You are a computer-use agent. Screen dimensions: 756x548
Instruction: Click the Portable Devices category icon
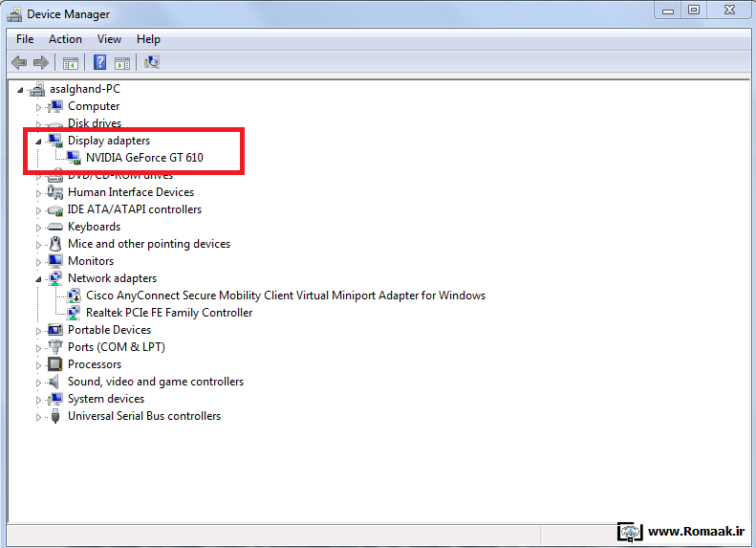[55, 330]
